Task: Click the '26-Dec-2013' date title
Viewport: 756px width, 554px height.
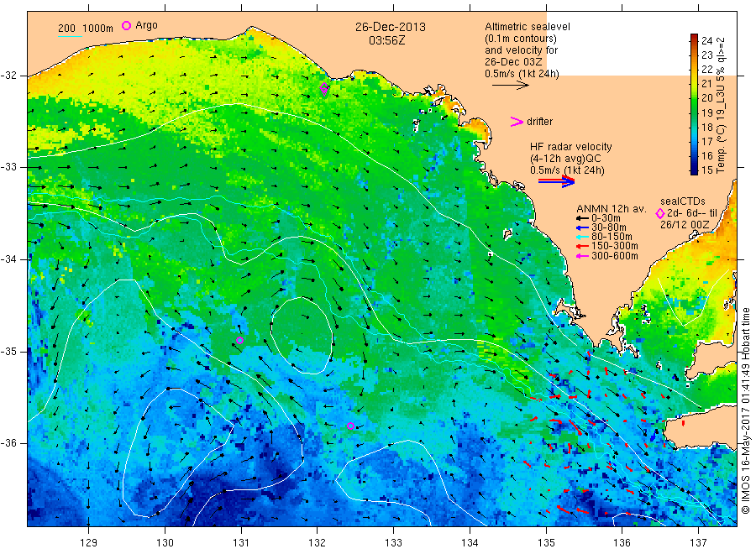Action: 391,27
